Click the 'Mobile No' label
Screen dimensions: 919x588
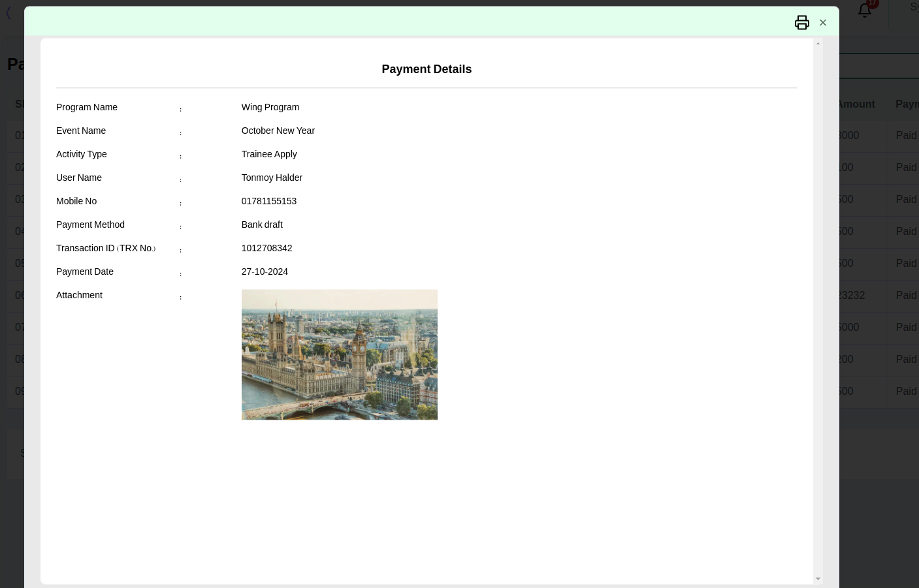[76, 201]
